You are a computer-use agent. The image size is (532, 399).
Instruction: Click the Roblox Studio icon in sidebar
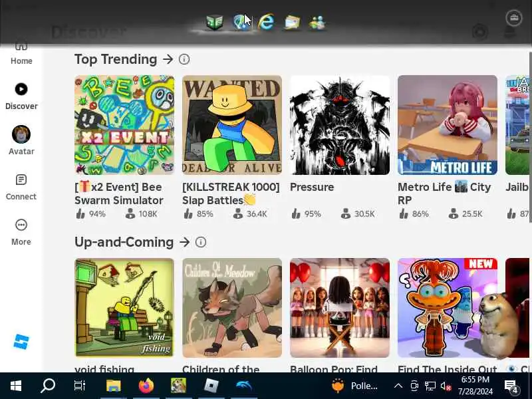(21, 342)
